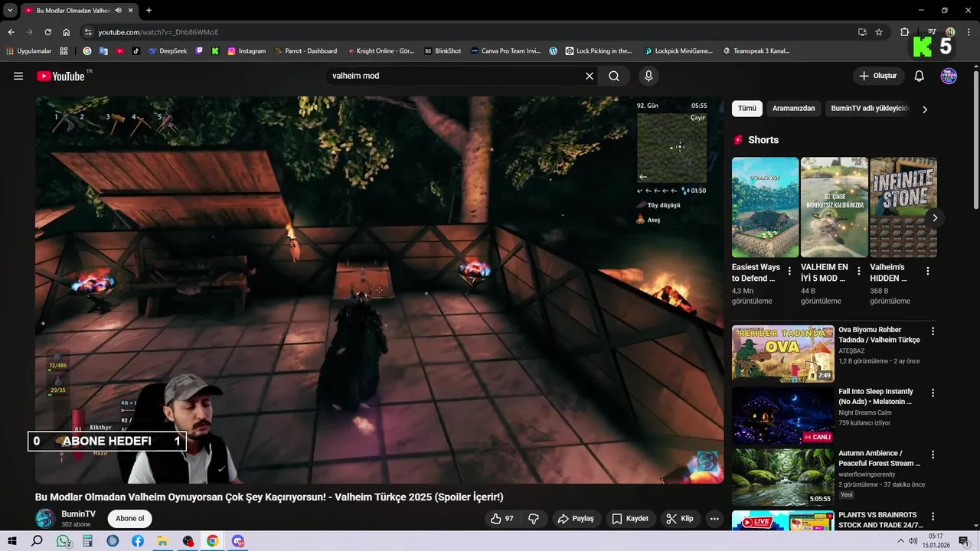Open the Windows Start menu
The height and width of the screenshot is (551, 980).
tap(12, 541)
